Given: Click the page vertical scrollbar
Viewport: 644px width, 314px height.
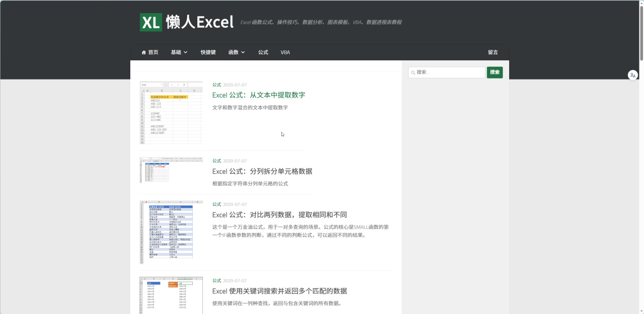Looking at the screenshot, I should [x=641, y=33].
